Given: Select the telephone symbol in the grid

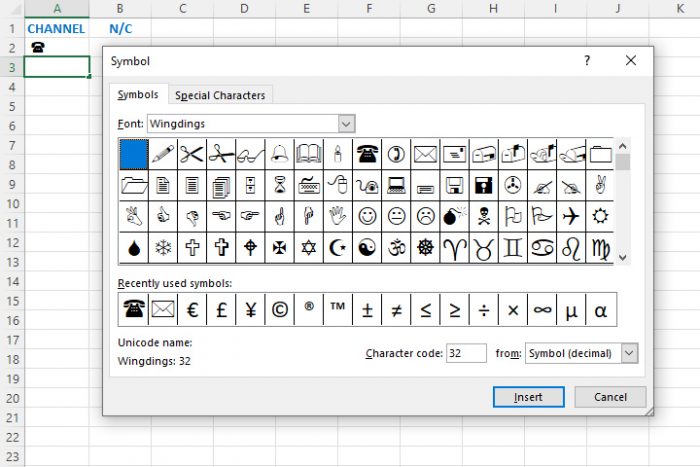Looking at the screenshot, I should tap(367, 154).
